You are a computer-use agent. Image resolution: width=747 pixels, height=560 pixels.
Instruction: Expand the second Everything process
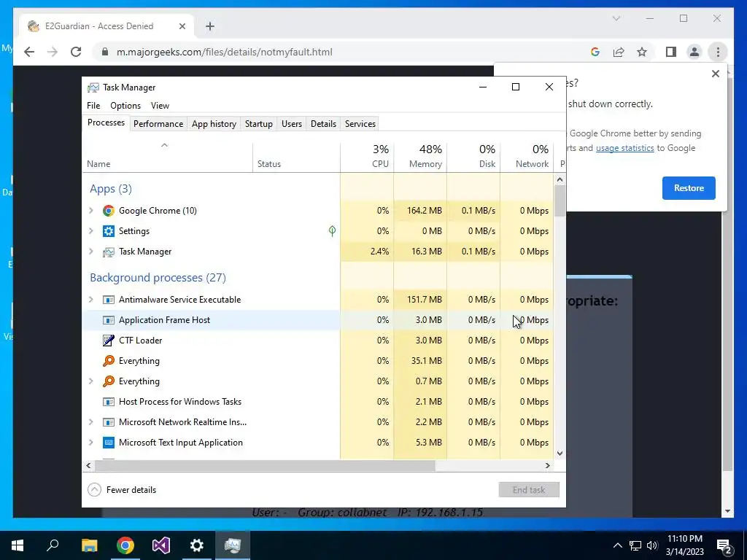tap(91, 381)
